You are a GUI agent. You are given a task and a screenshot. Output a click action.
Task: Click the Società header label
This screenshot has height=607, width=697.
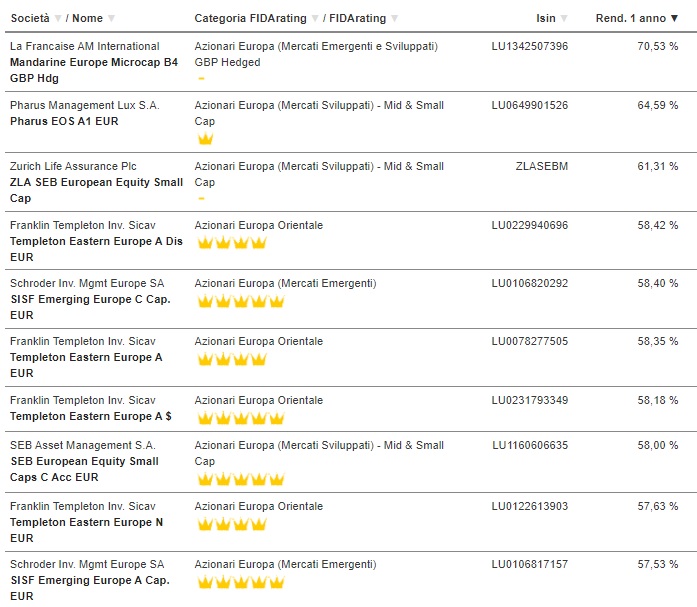[x=30, y=18]
